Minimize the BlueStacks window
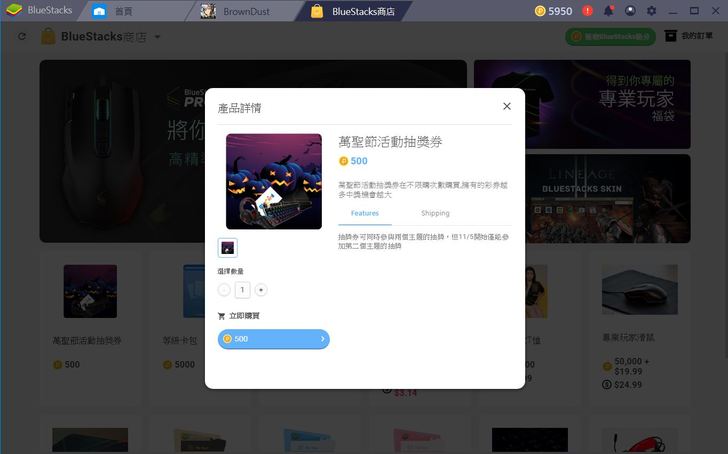The image size is (728, 454). point(673,11)
